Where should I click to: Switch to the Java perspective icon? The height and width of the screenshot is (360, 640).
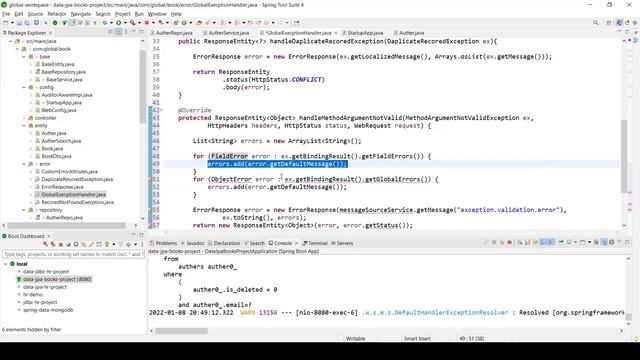coord(619,23)
